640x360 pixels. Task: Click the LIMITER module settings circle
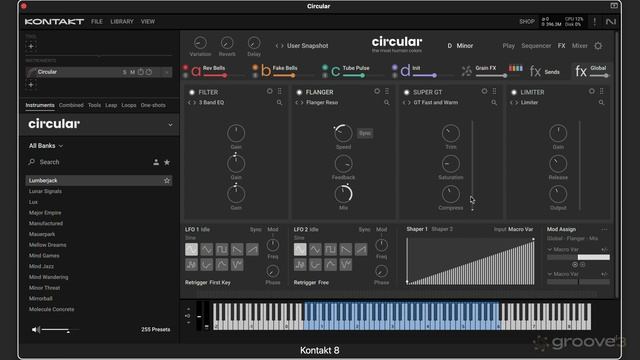(591, 91)
